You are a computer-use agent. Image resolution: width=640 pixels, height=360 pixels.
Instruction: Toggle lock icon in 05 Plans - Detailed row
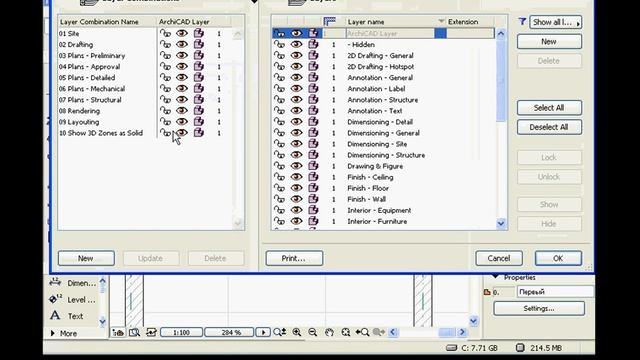pos(165,78)
